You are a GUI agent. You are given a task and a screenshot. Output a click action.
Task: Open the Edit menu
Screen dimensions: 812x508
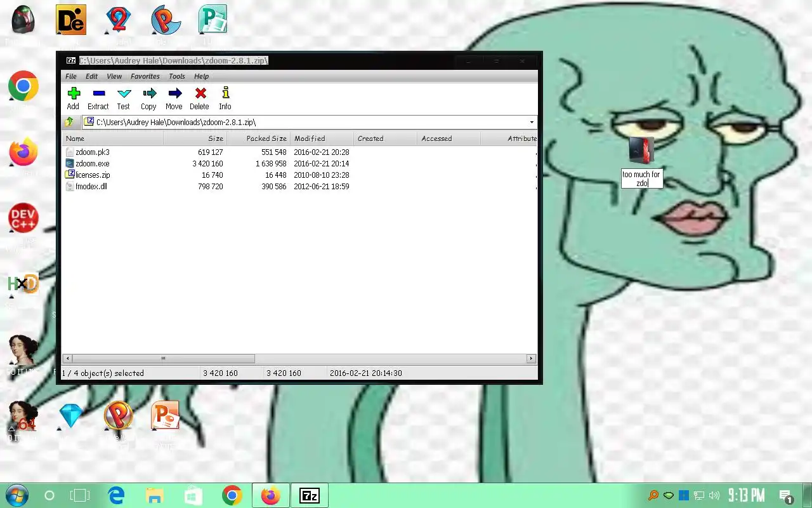tap(92, 76)
